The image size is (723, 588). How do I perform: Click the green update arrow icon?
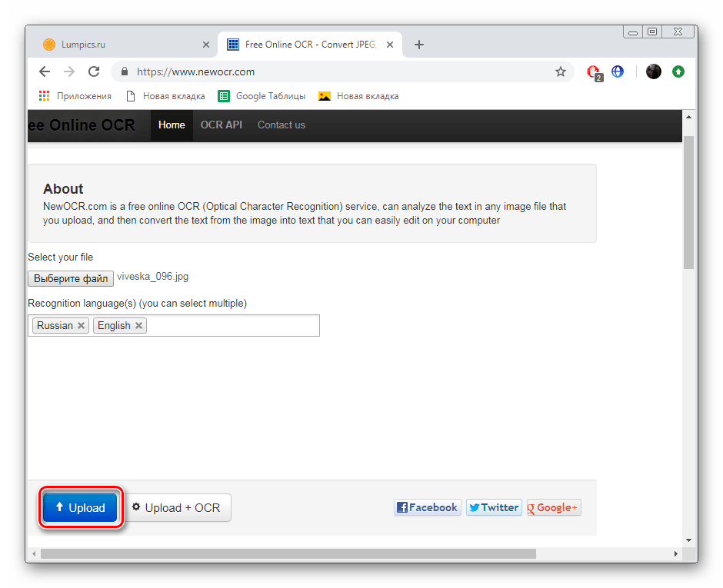pos(678,71)
